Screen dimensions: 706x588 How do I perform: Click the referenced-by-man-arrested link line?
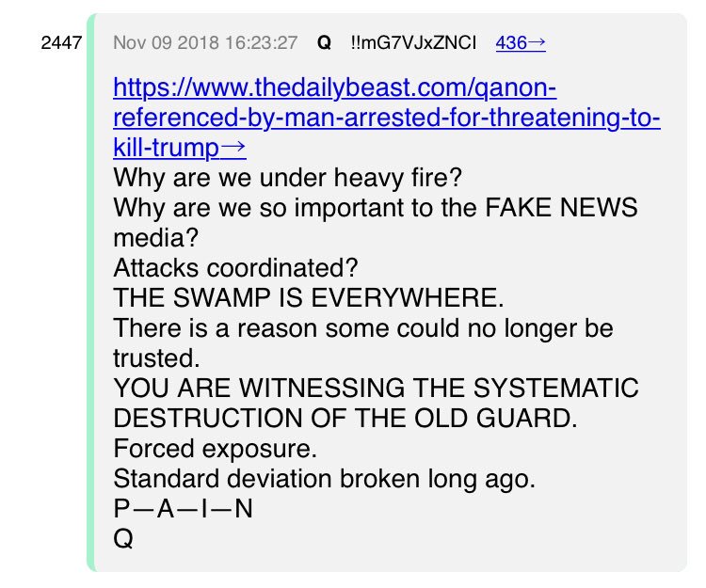387,118
